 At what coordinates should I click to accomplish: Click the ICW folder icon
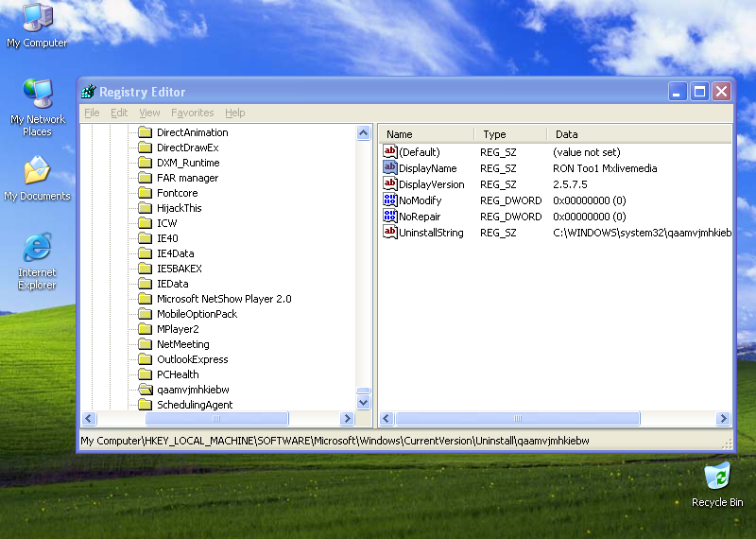[145, 223]
